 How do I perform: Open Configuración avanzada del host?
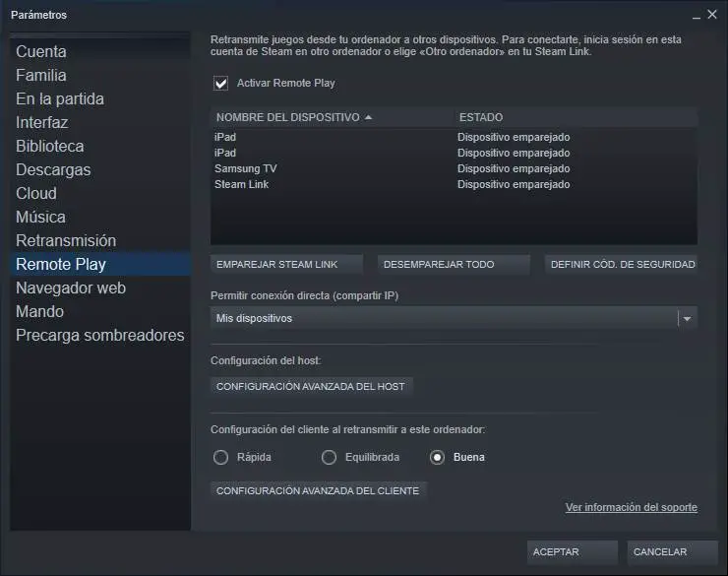[x=312, y=387]
